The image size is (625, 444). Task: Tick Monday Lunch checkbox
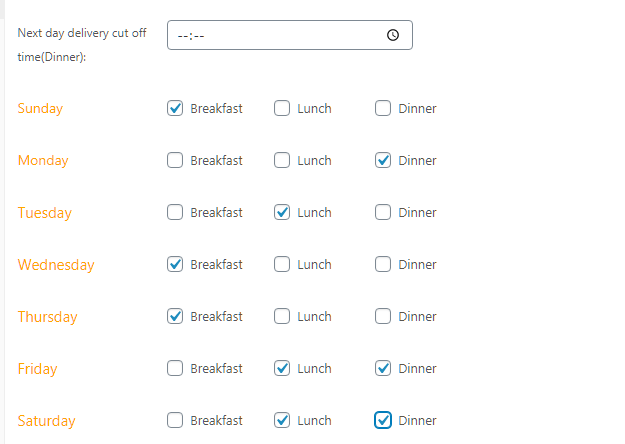(282, 160)
